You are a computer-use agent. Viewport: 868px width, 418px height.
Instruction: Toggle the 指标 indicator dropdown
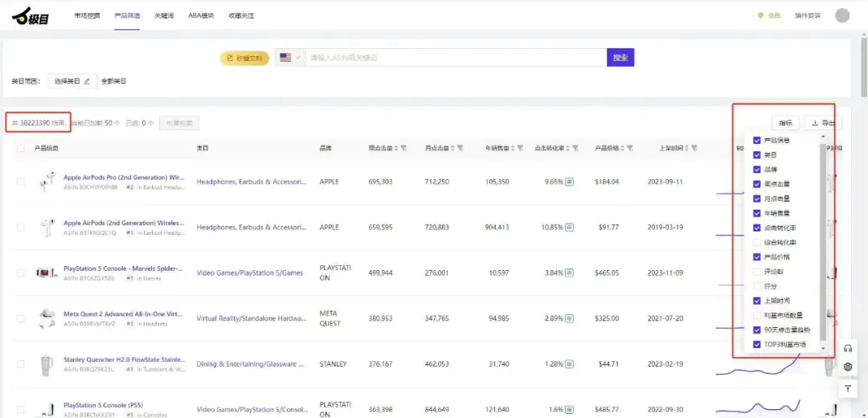(785, 123)
